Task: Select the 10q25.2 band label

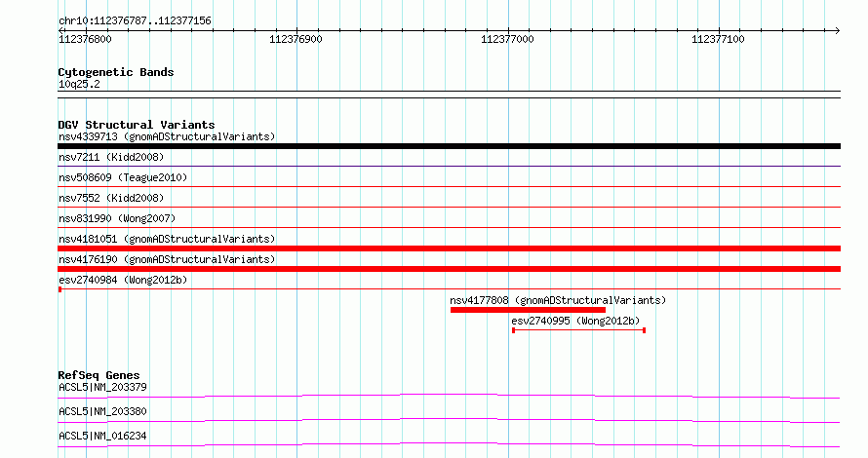Action: pyautogui.click(x=79, y=84)
